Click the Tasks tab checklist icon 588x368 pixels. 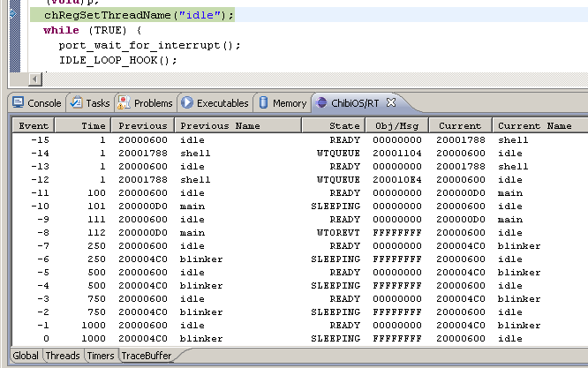[x=77, y=102]
